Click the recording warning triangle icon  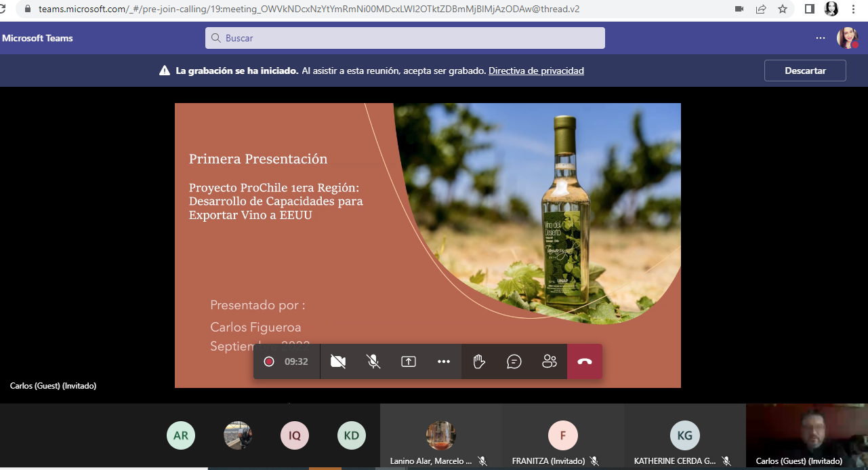[x=165, y=71]
